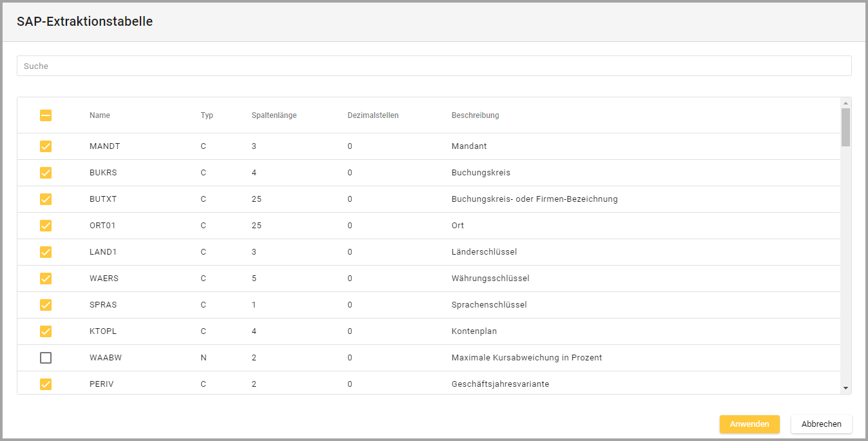Uncheck the PERIV row checkbox
The height and width of the screenshot is (441, 868).
[x=46, y=384]
